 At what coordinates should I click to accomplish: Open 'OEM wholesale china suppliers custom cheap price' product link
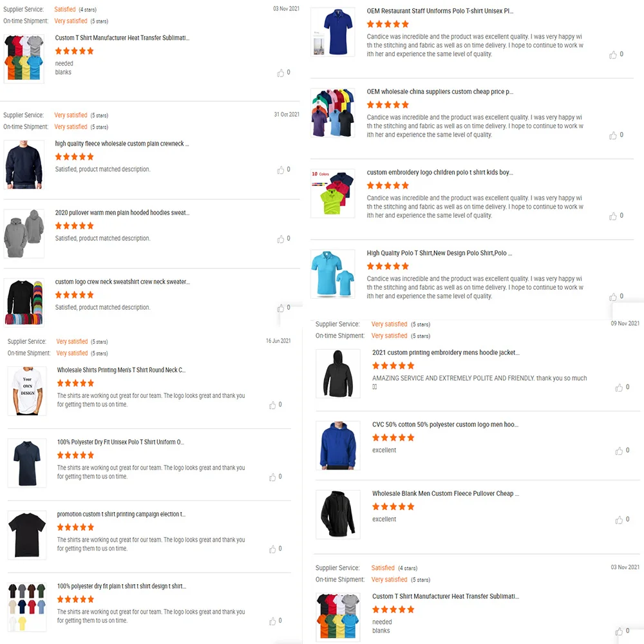(440, 91)
